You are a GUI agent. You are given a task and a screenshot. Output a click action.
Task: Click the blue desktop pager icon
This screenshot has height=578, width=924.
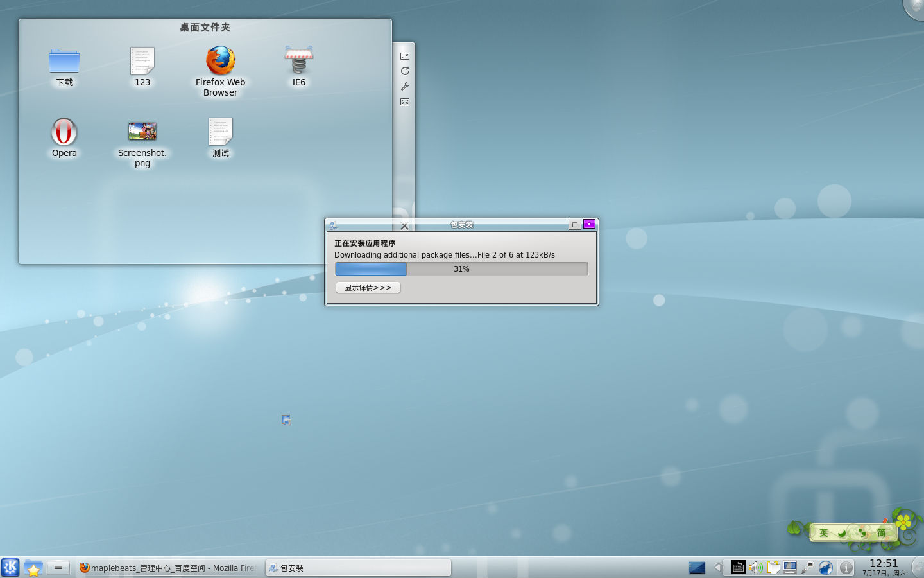[x=697, y=568]
